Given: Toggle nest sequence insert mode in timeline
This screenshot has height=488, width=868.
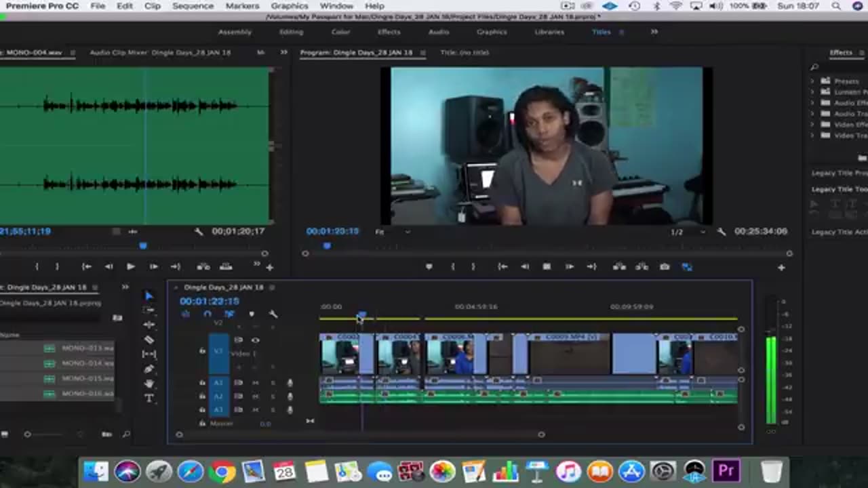Looking at the screenshot, I should coord(185,314).
